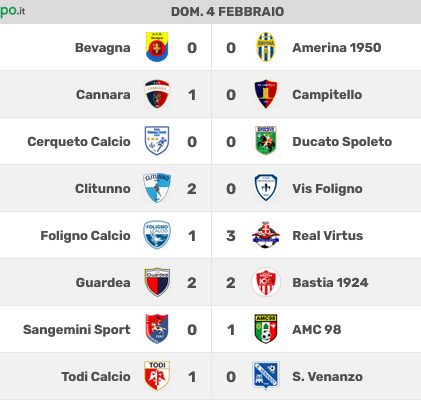Viewport: 421px width, 409px height.
Task: Open the Todi Calcio shield logo
Action: point(157,376)
